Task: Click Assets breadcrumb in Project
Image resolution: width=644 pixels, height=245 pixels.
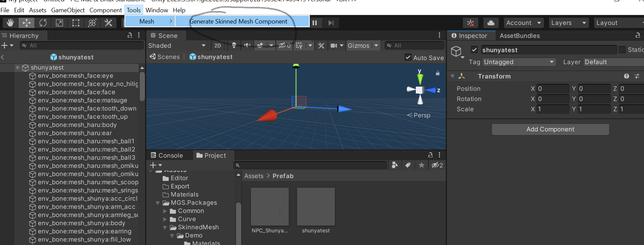Action: 254,176
